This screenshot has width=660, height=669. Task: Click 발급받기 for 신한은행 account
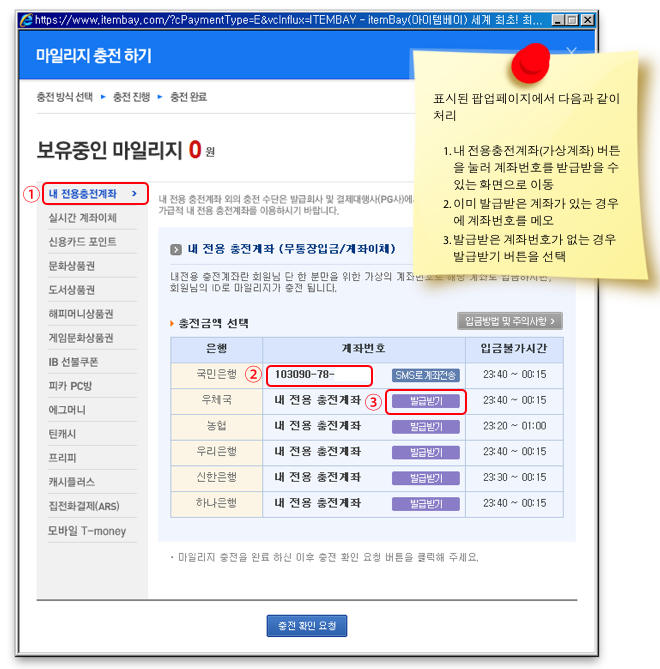tap(426, 478)
